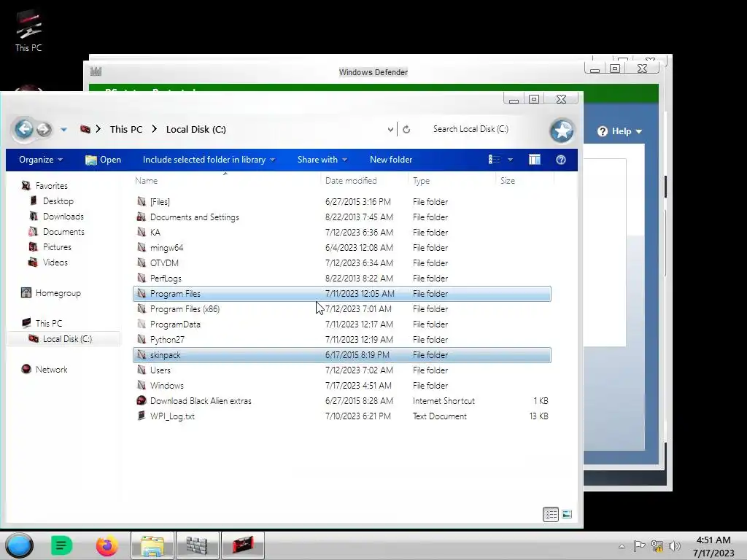Click the star orb beside the search box
The height and width of the screenshot is (560, 747).
[x=562, y=131]
